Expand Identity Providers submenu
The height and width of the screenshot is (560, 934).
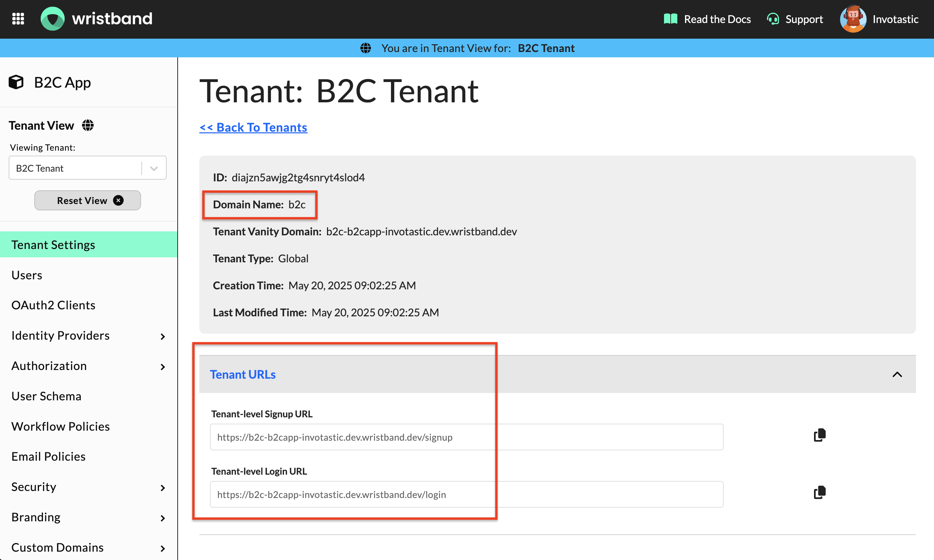[163, 336]
